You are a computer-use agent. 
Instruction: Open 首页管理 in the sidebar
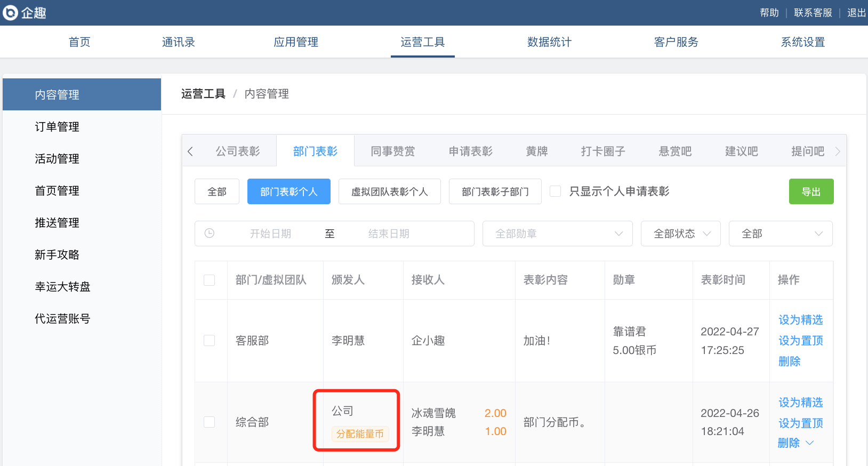[82, 190]
